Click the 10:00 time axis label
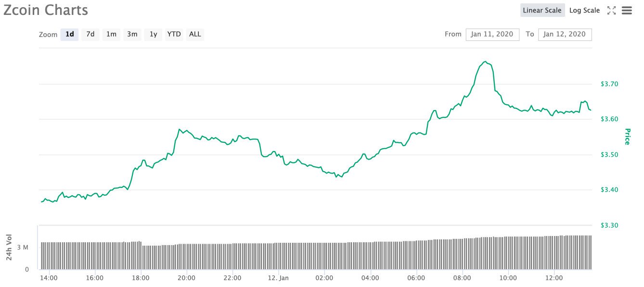The height and width of the screenshot is (287, 644). click(508, 278)
